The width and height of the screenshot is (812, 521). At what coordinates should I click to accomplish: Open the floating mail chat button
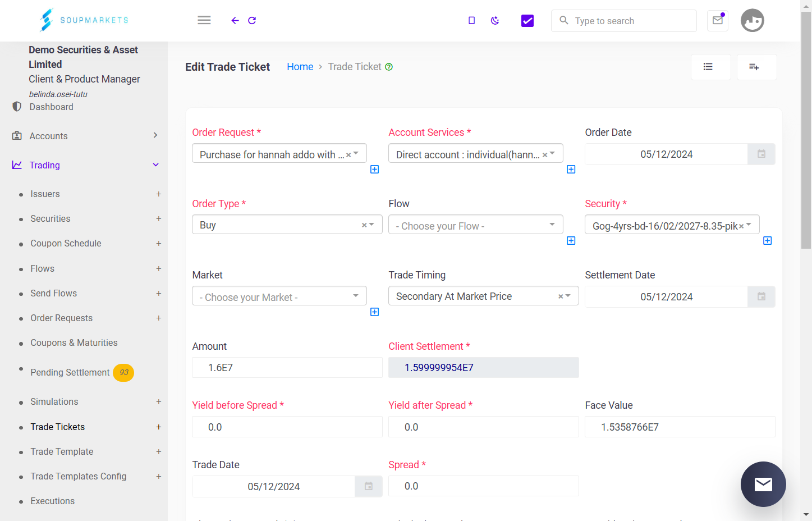[763, 484]
